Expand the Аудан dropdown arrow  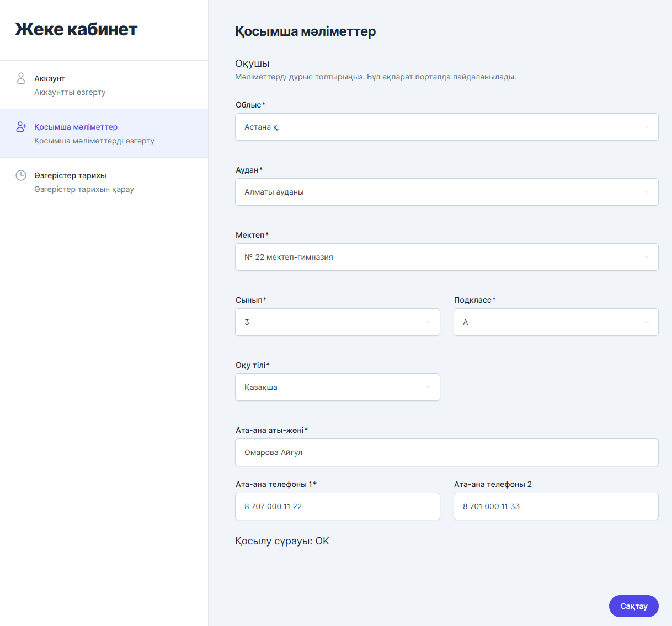point(646,192)
